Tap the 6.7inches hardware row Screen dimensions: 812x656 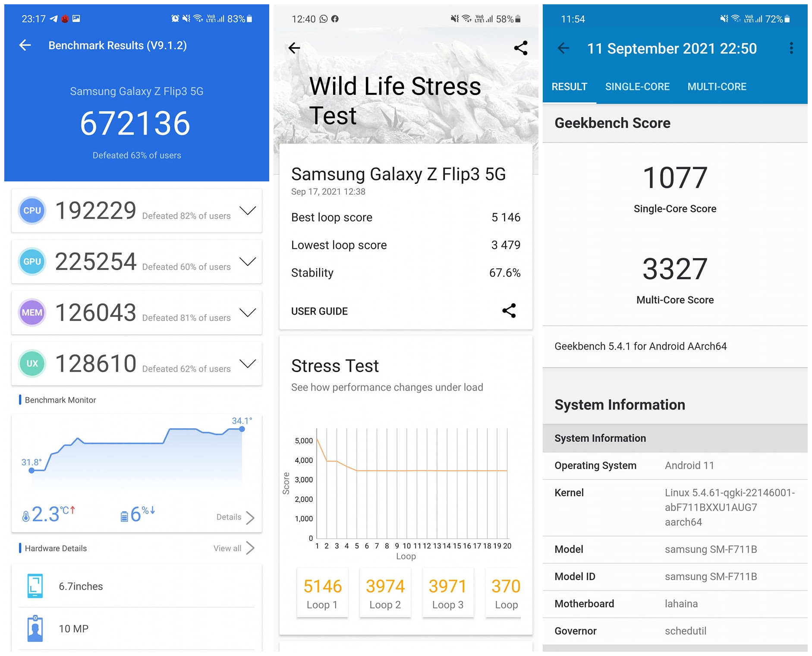(x=137, y=586)
